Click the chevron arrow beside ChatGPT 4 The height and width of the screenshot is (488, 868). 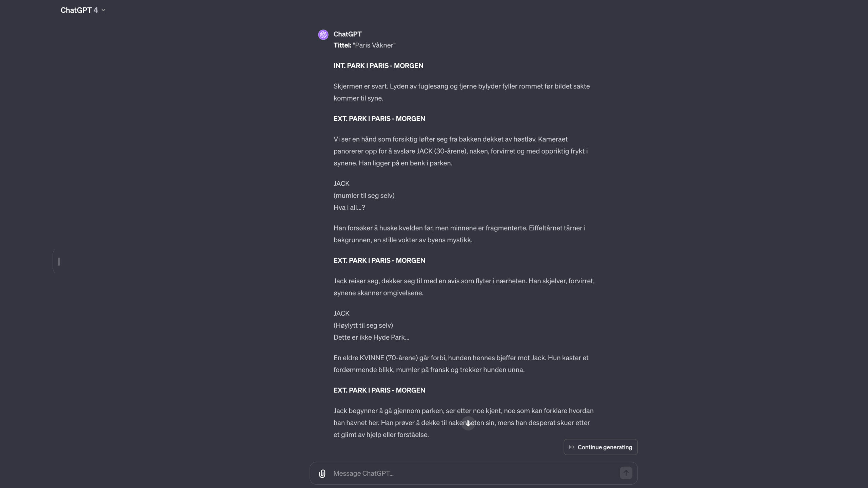[x=103, y=10]
